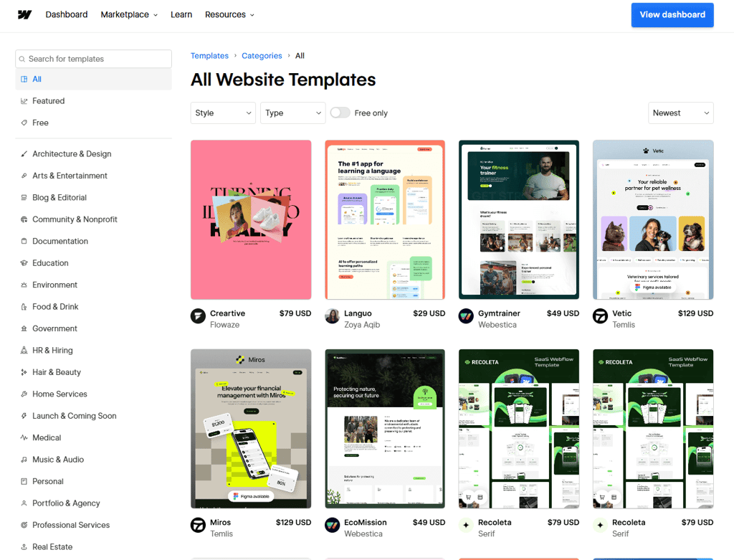Click the Arts & Entertainment icon

[24, 176]
